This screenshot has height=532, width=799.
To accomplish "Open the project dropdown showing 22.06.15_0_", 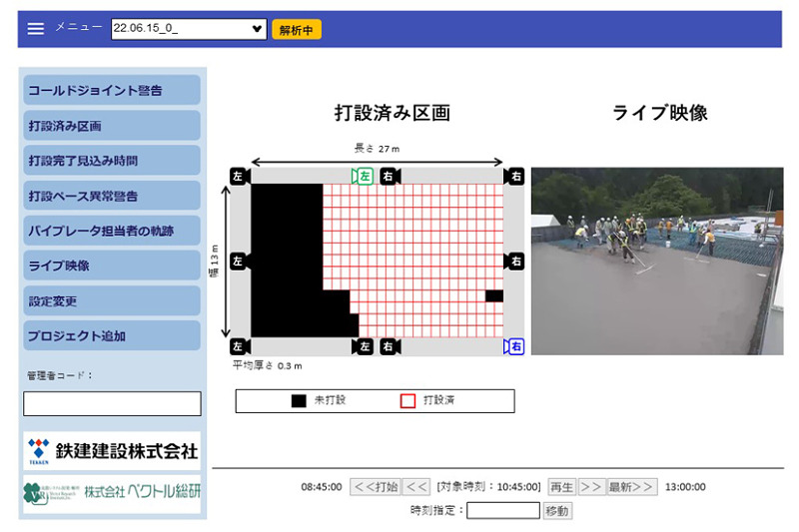I will click(x=189, y=29).
